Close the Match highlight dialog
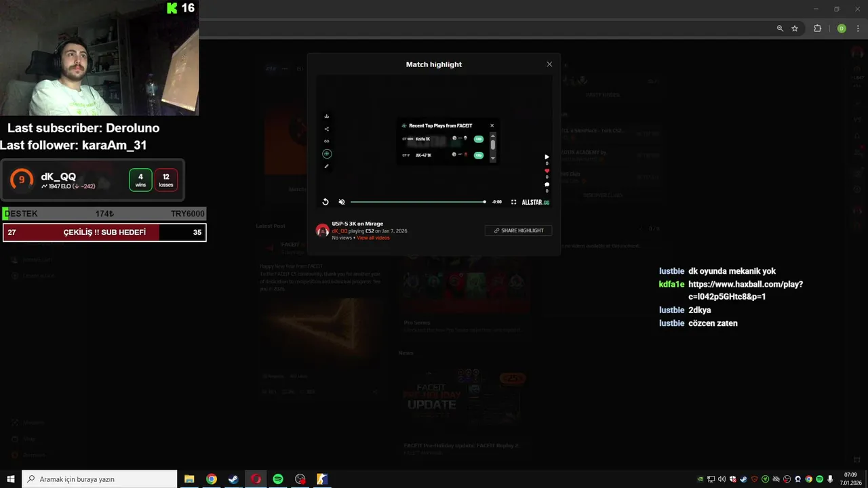The width and height of the screenshot is (868, 488). tap(549, 64)
